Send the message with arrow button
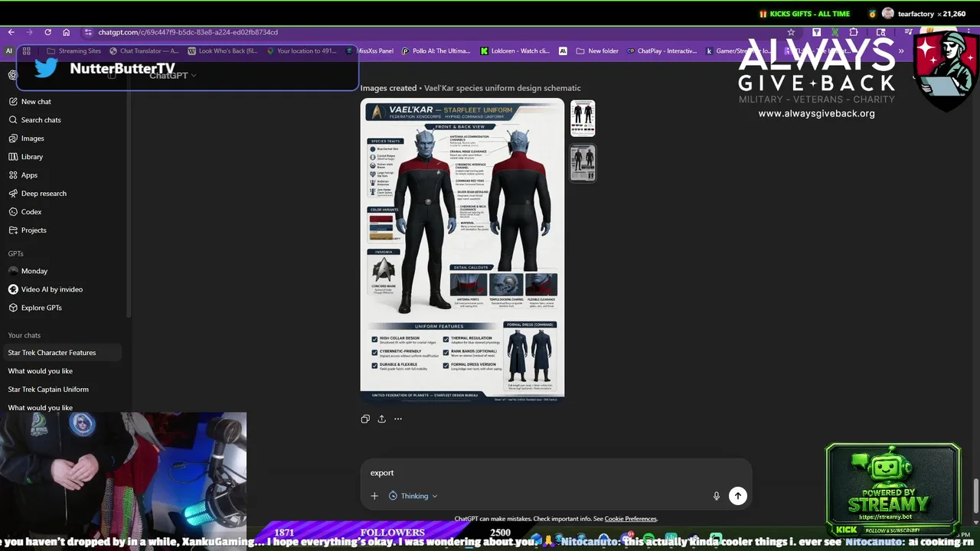The image size is (980, 551). (x=738, y=496)
